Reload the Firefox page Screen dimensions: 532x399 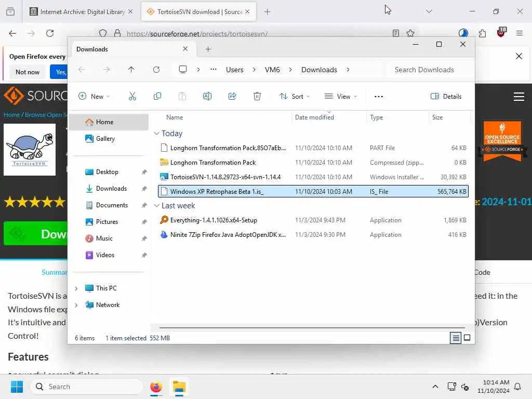50,33
